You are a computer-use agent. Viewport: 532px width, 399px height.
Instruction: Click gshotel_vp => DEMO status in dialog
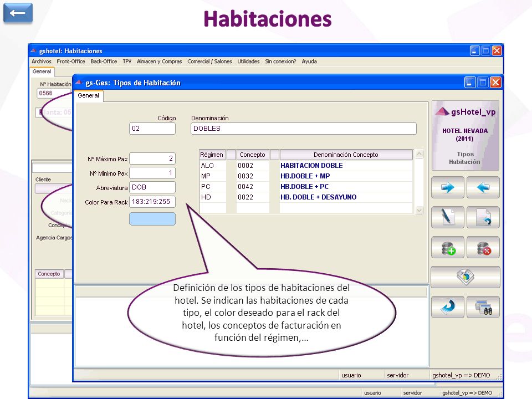click(463, 375)
